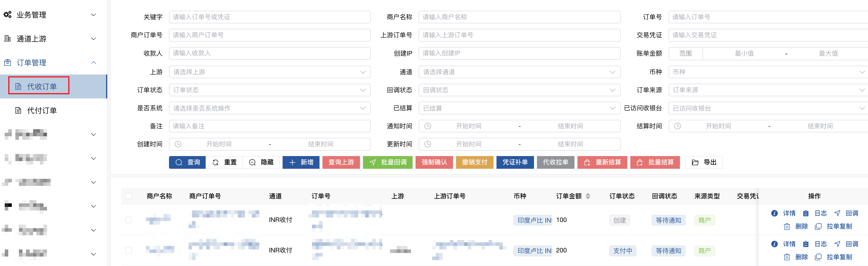Viewport: 868px width, 266px height.
Task: Focus the 关键字 keyword input field
Action: point(269,17)
